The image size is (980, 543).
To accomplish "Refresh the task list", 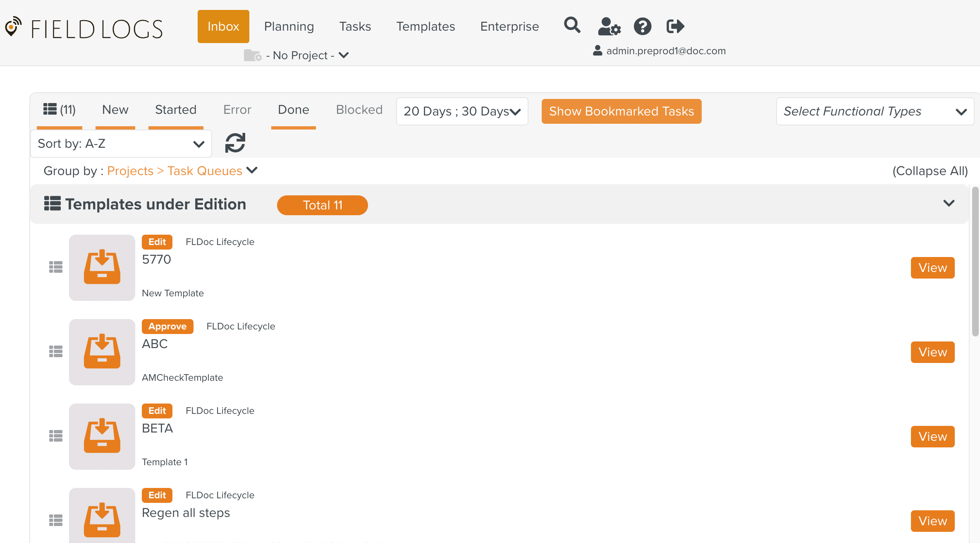I will 235,143.
